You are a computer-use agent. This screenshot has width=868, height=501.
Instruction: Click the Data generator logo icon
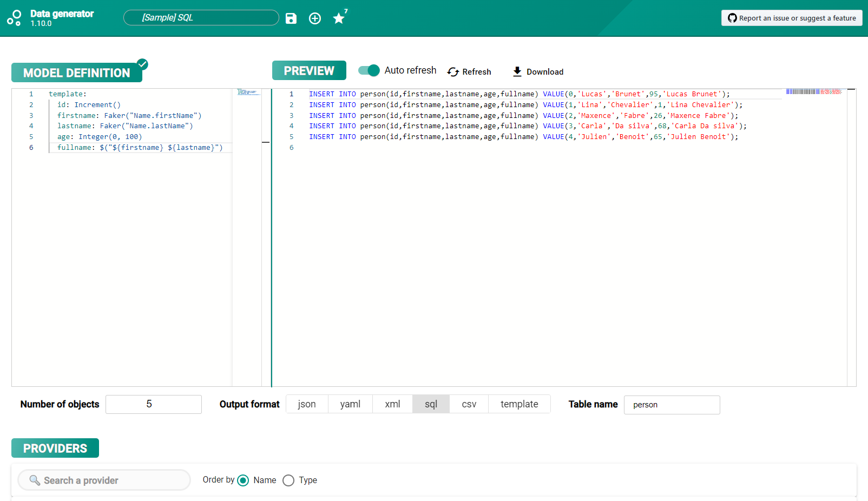[14, 18]
